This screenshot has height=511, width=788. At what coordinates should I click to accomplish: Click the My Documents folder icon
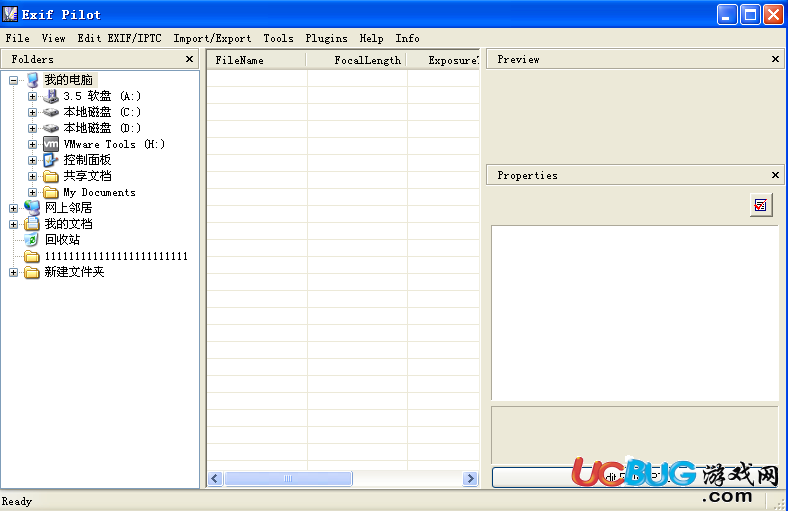pos(51,192)
